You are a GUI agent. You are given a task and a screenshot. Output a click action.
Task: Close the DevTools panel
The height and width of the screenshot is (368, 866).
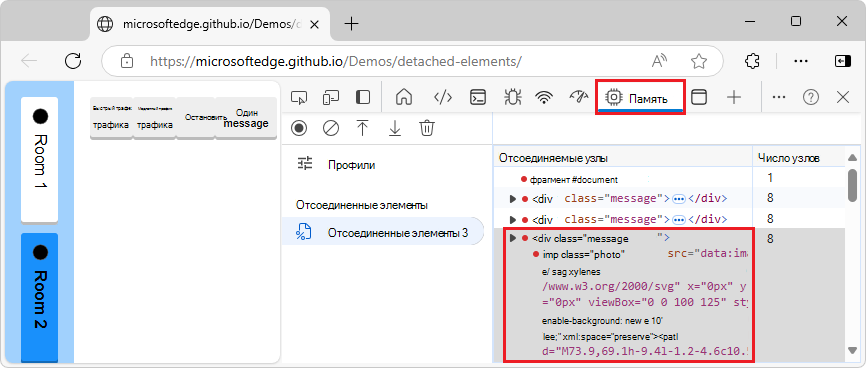click(843, 98)
